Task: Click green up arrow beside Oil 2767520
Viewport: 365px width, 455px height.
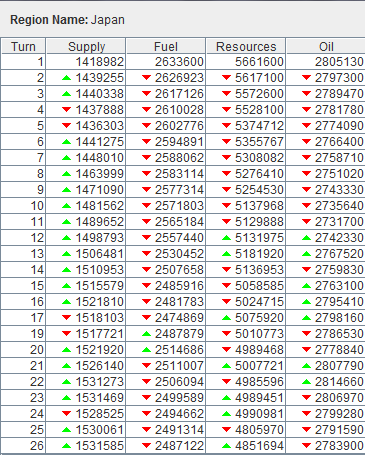Action: tap(306, 254)
